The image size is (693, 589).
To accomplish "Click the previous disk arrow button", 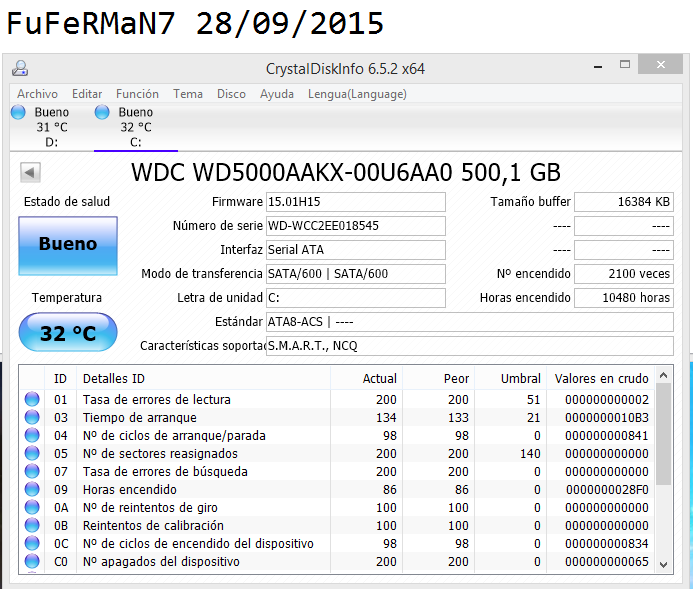I will pyautogui.click(x=30, y=173).
